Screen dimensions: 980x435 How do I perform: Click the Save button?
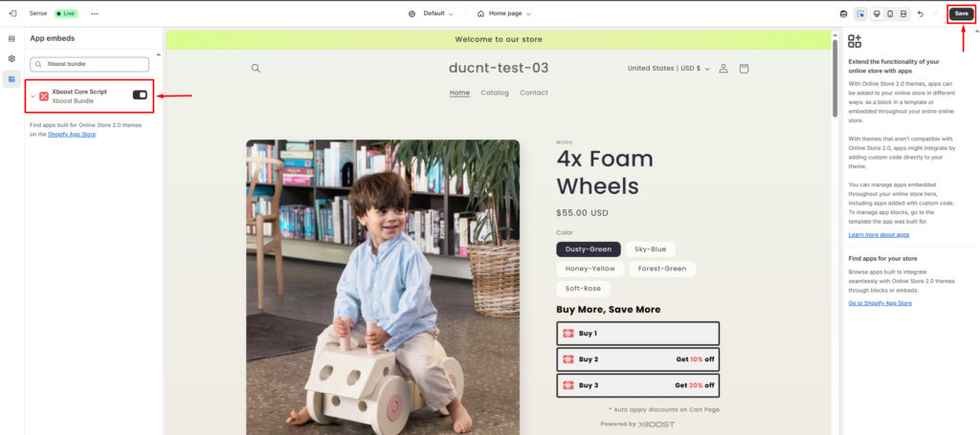(x=961, y=13)
